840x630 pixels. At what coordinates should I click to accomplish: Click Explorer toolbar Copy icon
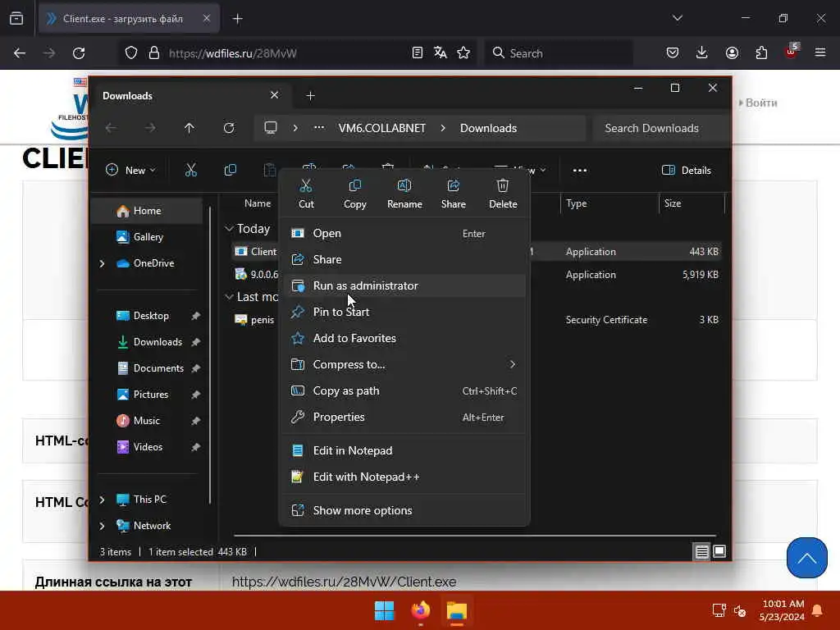(x=231, y=171)
